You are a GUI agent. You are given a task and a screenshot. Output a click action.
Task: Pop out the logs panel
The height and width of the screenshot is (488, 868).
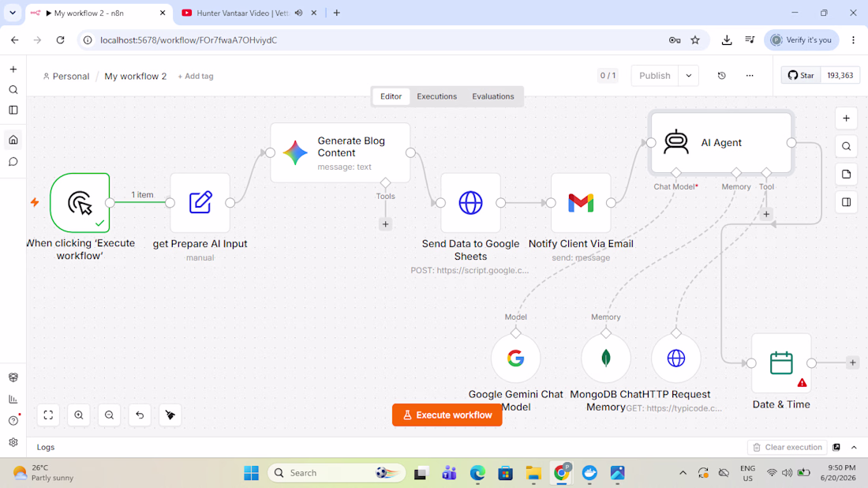point(836,447)
